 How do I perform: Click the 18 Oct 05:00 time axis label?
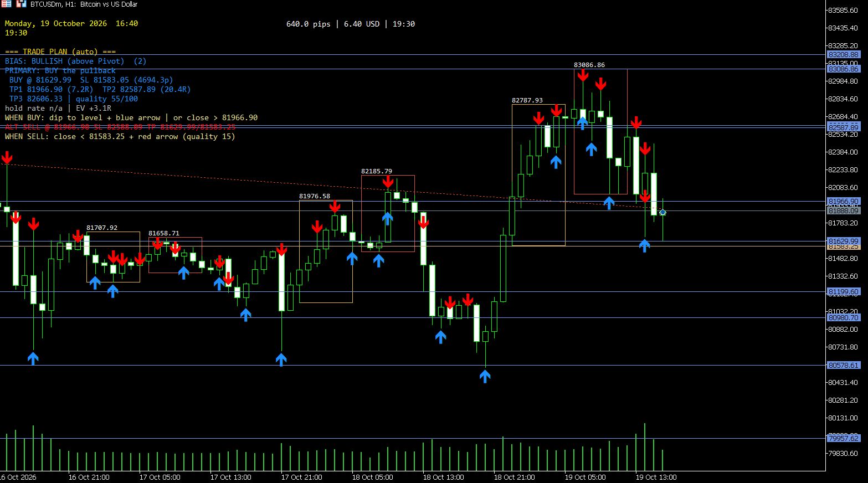373,477
